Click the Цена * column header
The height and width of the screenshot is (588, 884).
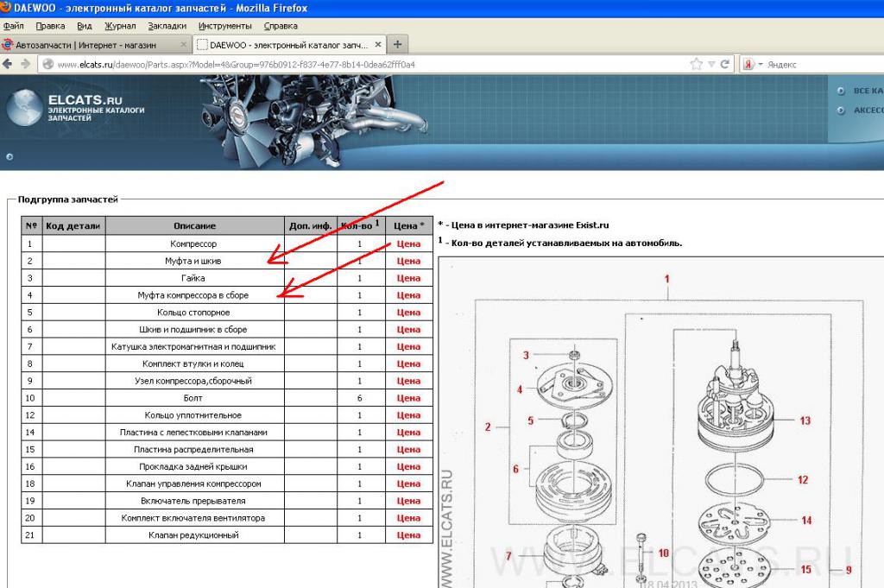point(408,225)
